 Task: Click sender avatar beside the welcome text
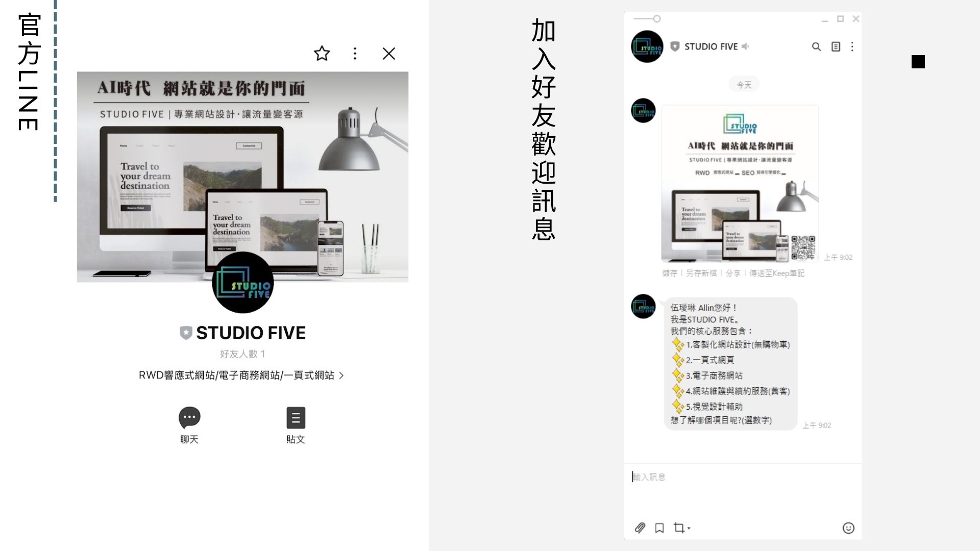(643, 307)
